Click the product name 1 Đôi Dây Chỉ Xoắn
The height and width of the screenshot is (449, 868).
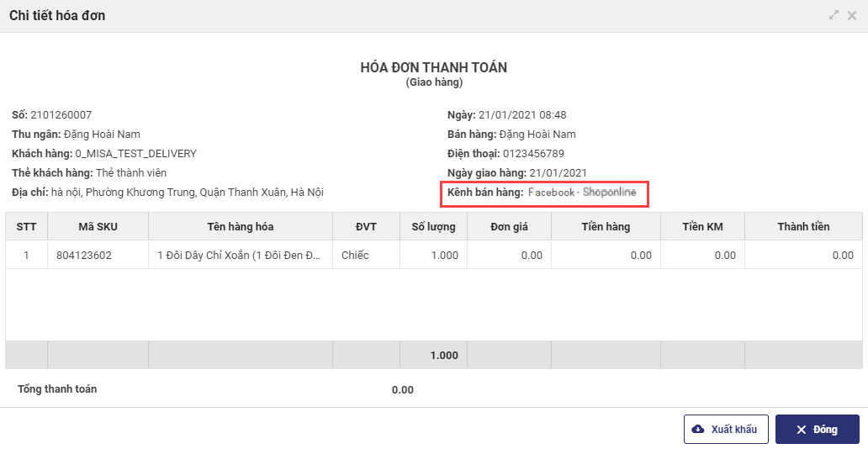click(239, 255)
